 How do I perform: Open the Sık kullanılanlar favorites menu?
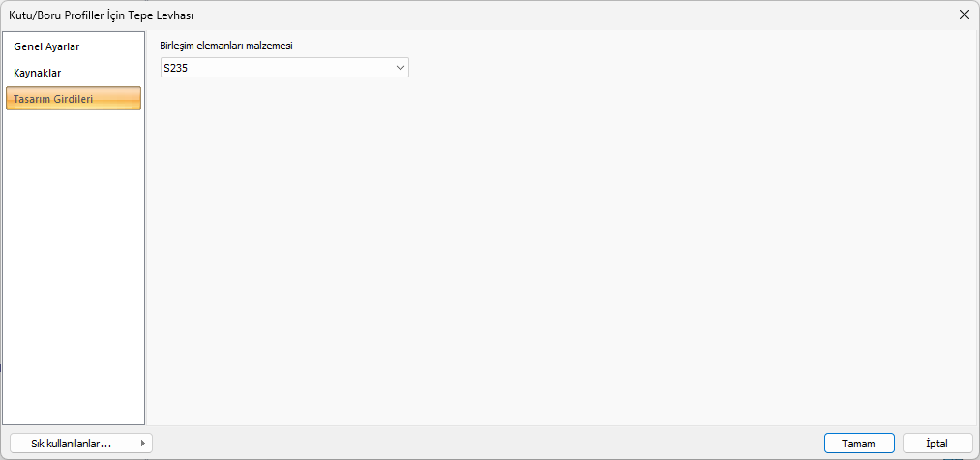point(73,443)
